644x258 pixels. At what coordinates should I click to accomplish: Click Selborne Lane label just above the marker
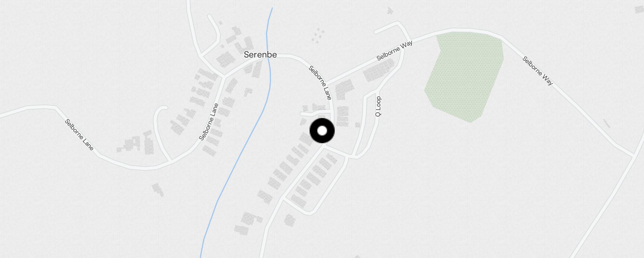coord(320,83)
